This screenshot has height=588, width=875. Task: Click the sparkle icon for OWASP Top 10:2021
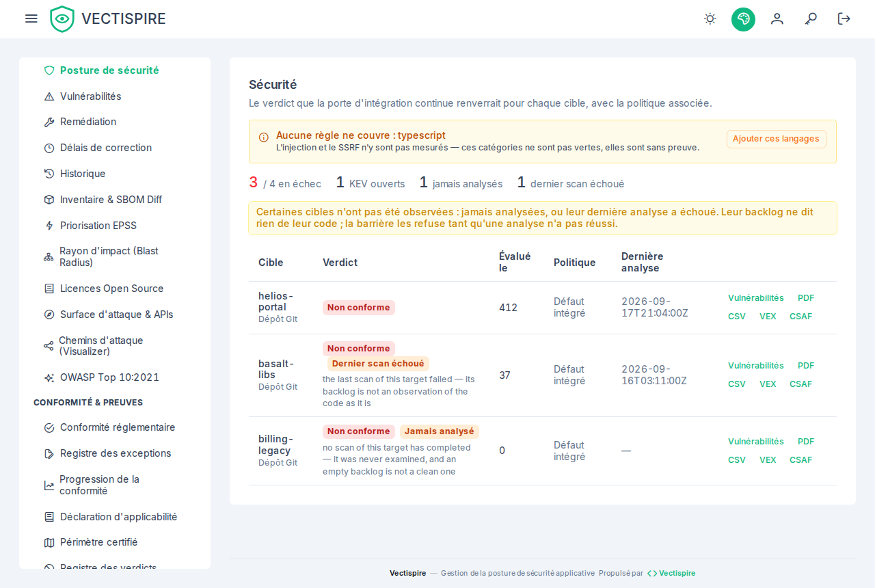(x=49, y=377)
